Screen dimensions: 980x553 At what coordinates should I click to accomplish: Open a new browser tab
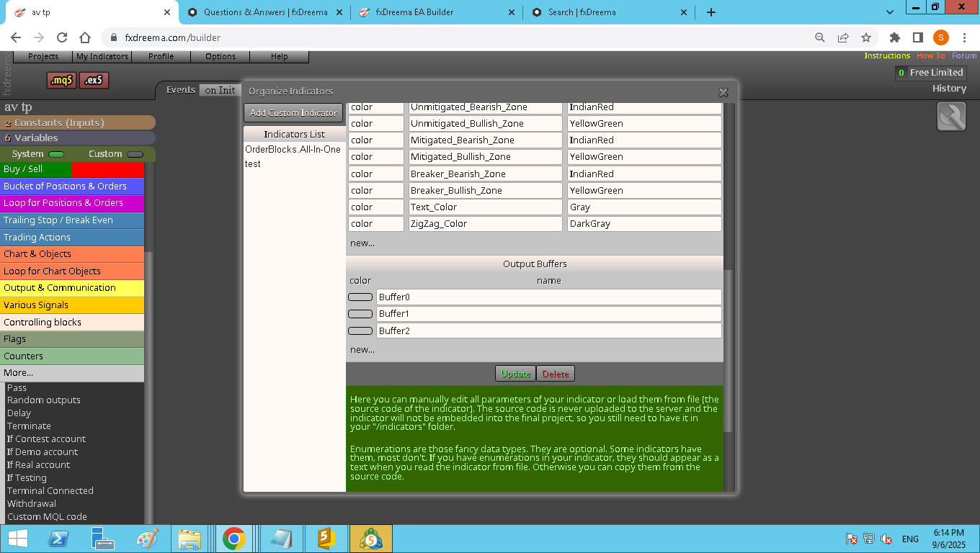[x=711, y=12]
